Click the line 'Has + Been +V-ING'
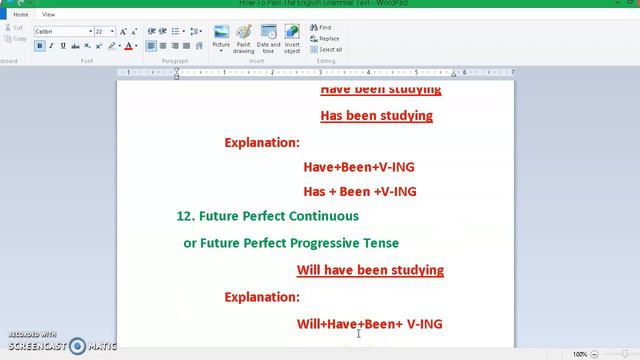640x360 pixels. (360, 191)
